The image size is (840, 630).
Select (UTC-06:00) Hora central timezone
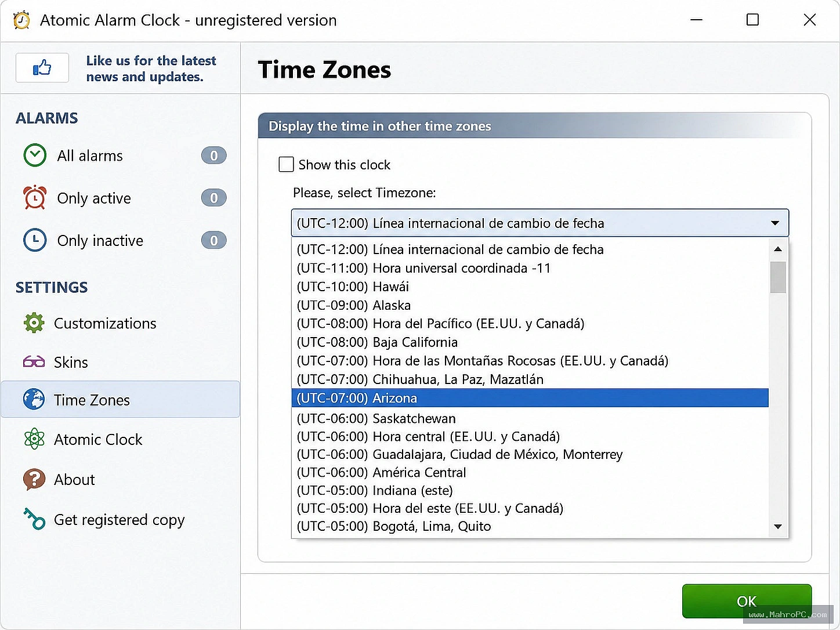530,436
